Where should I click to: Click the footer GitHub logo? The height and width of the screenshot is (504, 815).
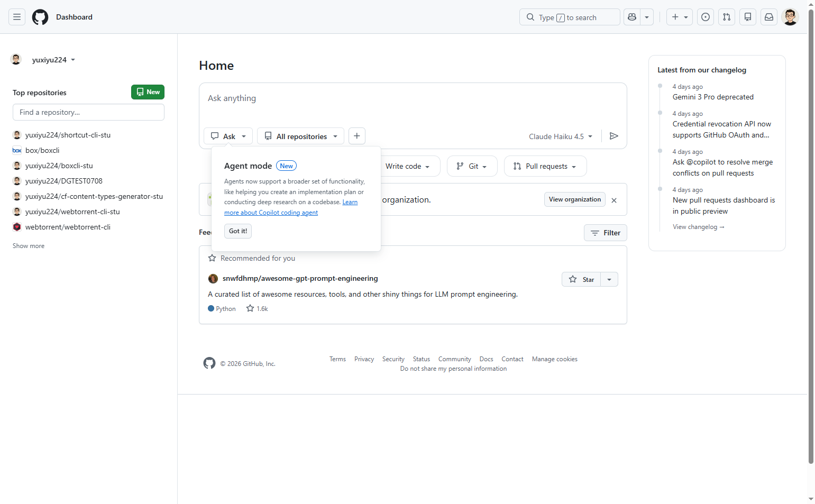[209, 363]
